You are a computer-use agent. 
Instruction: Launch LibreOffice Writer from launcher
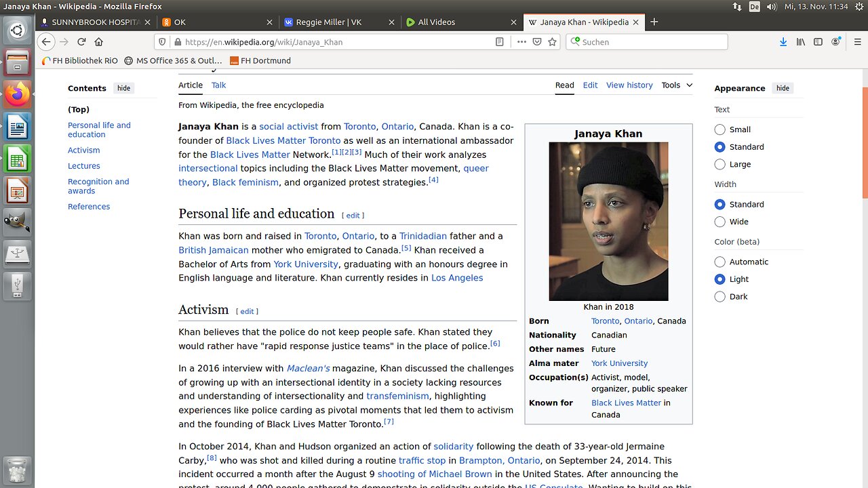(x=17, y=127)
